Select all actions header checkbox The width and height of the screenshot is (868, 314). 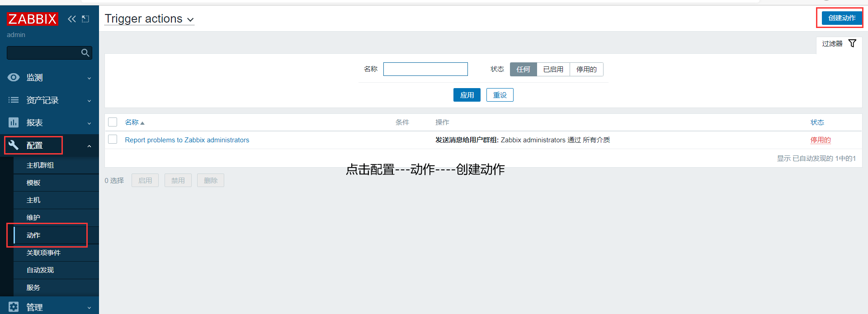(113, 122)
